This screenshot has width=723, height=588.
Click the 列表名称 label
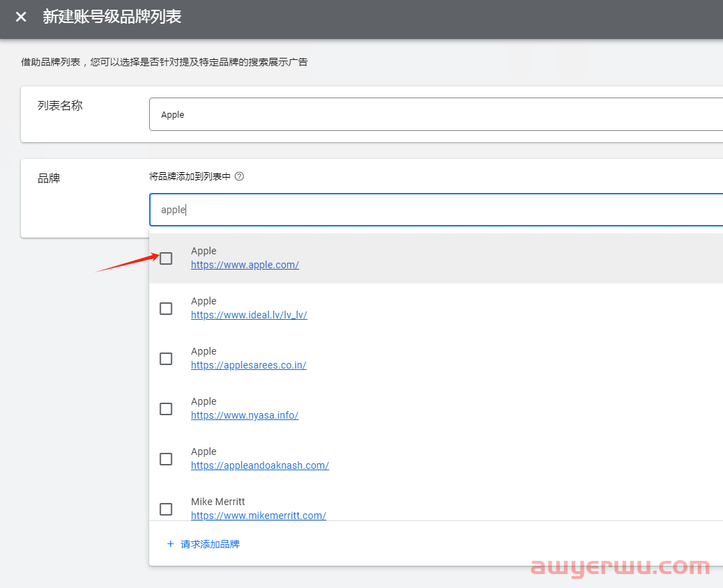pos(60,105)
